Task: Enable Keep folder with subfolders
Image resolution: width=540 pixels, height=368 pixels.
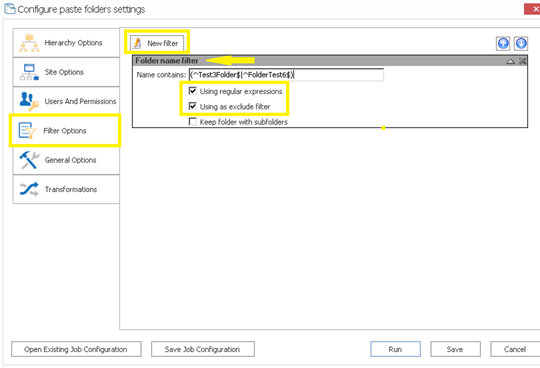Action: point(193,122)
